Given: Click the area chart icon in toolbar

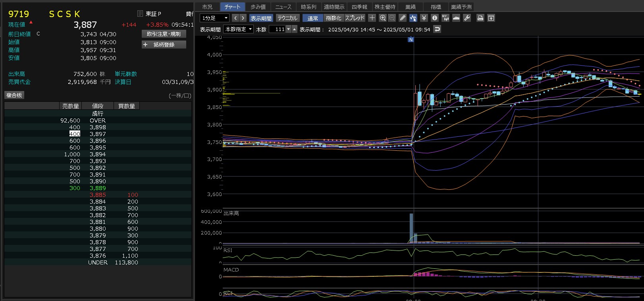Looking at the screenshot, I should [x=456, y=18].
